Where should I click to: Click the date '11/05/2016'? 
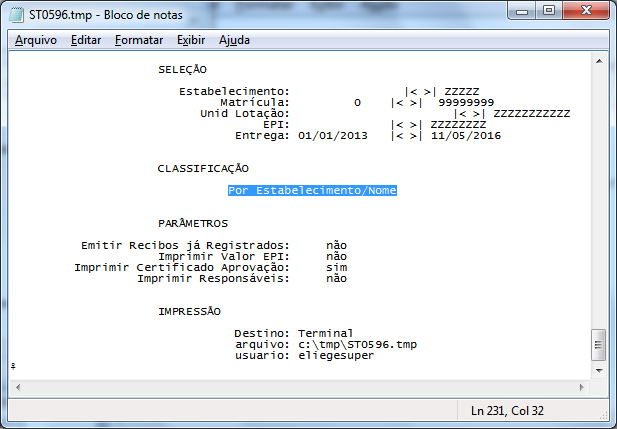(466, 136)
